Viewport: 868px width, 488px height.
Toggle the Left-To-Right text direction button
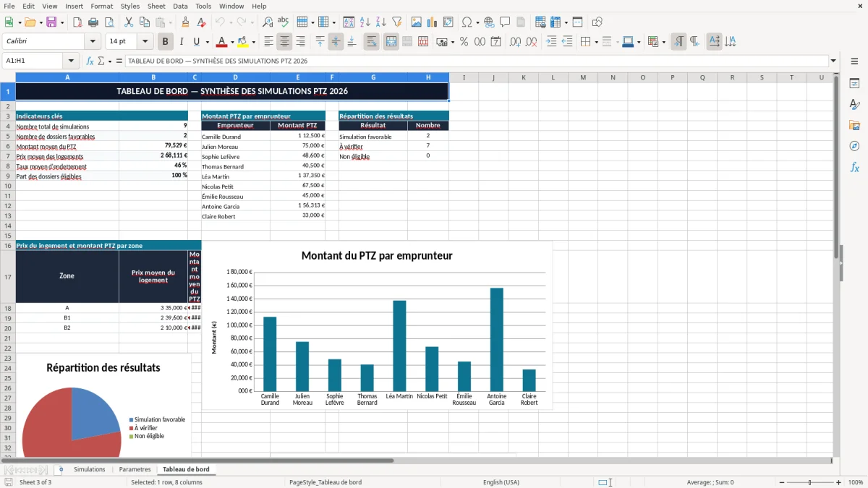pyautogui.click(x=678, y=42)
